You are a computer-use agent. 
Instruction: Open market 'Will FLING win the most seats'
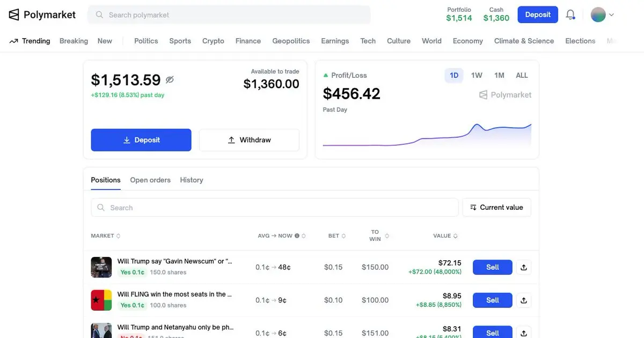click(x=175, y=294)
